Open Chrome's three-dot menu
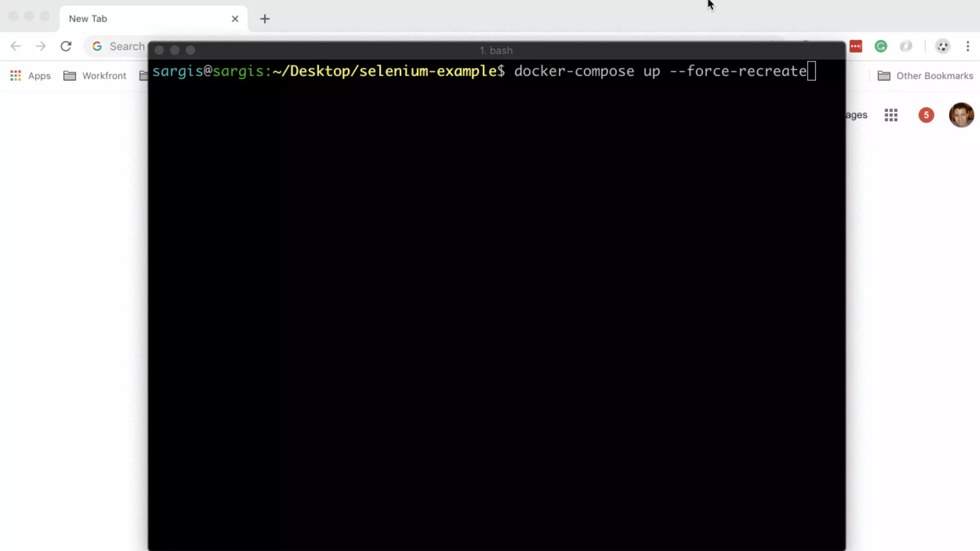980x551 pixels. (x=968, y=46)
